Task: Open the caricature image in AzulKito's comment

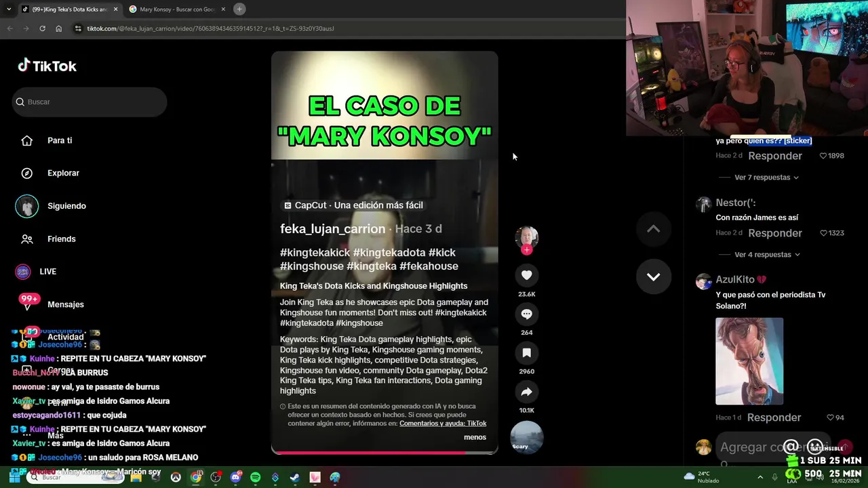Action: tap(749, 361)
